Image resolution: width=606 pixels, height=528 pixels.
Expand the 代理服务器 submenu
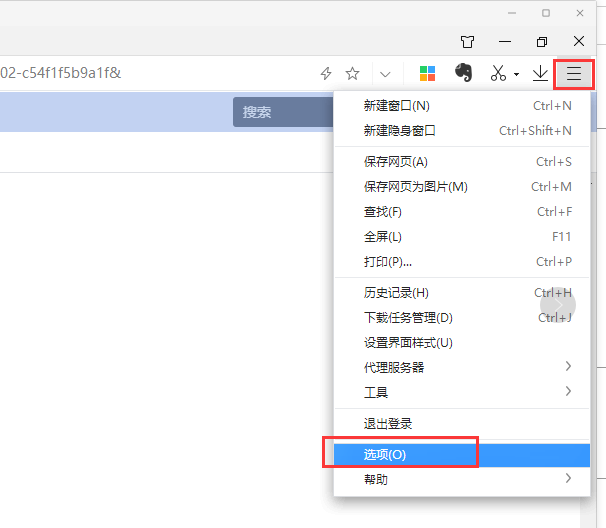point(462,367)
